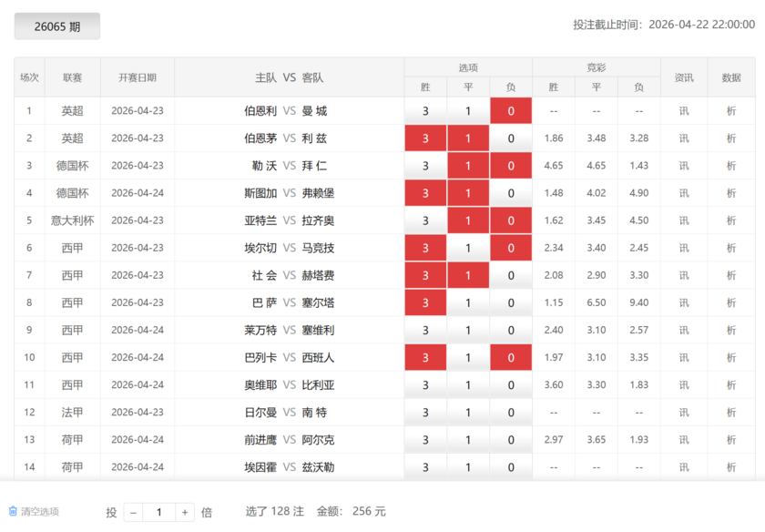The height and width of the screenshot is (532, 765).
Task: View 讯 info for 巴萨 vs 塞尔塔
Action: pos(684,302)
